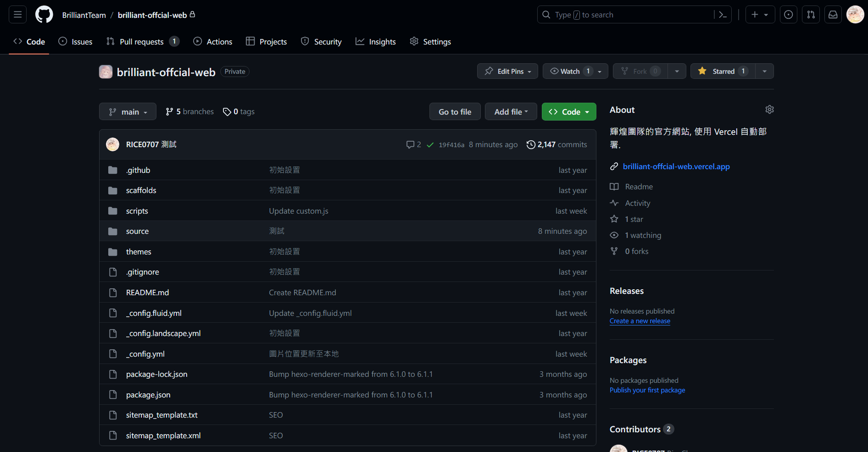The height and width of the screenshot is (452, 868).
Task: View the green check status of latest commit
Action: click(430, 145)
